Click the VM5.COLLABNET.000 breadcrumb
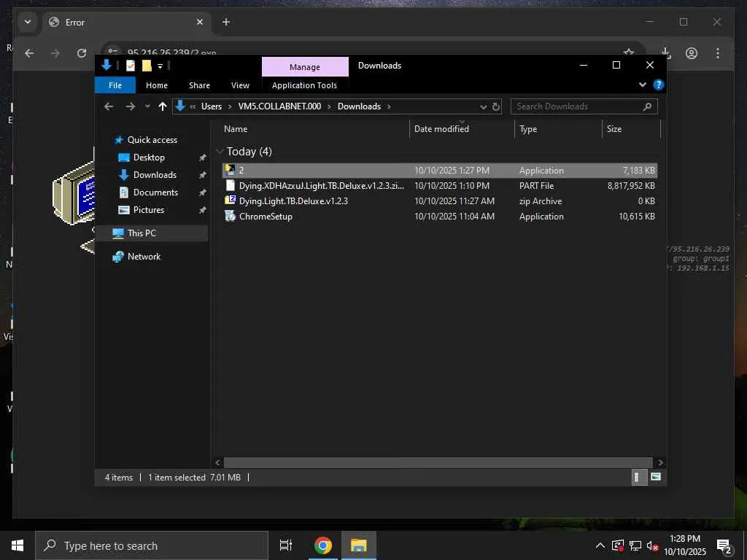The height and width of the screenshot is (560, 747). [x=279, y=106]
